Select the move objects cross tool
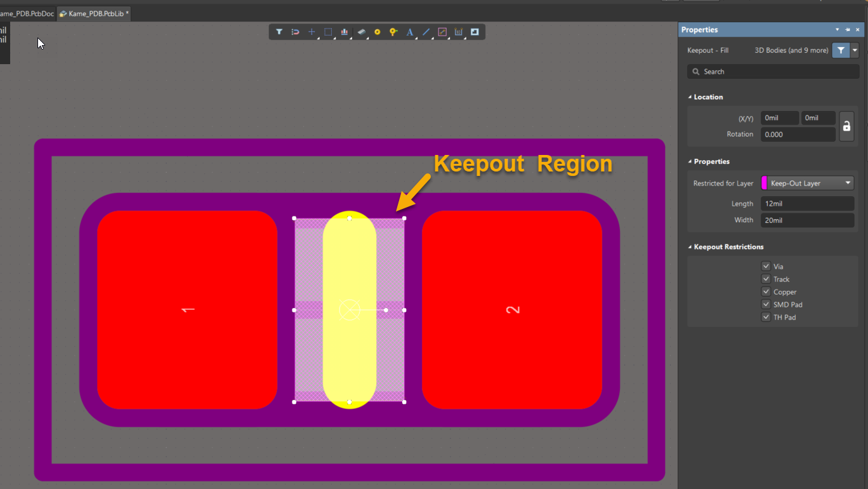868x489 pixels. [312, 32]
